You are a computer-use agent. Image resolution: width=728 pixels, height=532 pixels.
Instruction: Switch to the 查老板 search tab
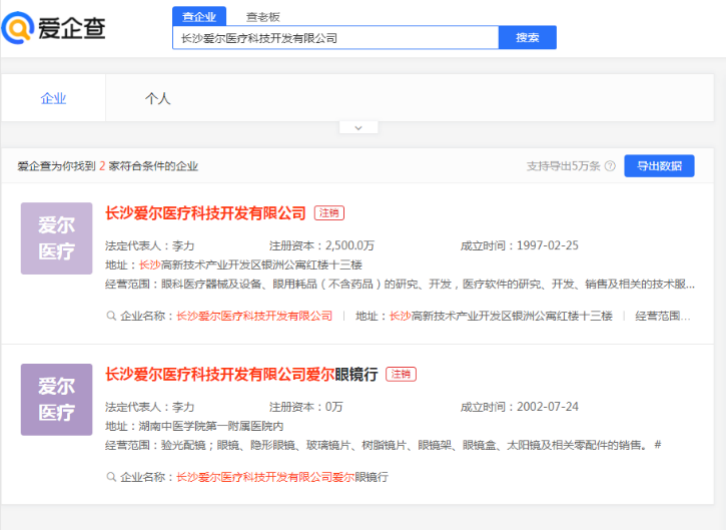(263, 17)
